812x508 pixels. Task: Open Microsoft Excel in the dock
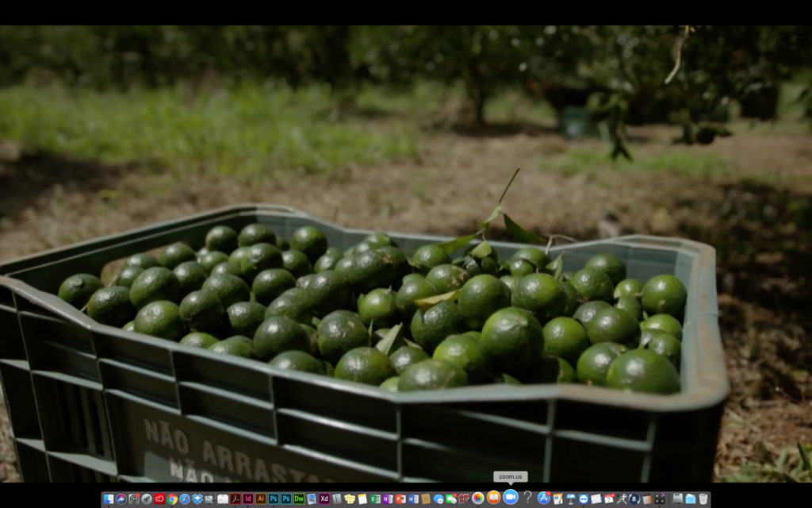[375, 498]
